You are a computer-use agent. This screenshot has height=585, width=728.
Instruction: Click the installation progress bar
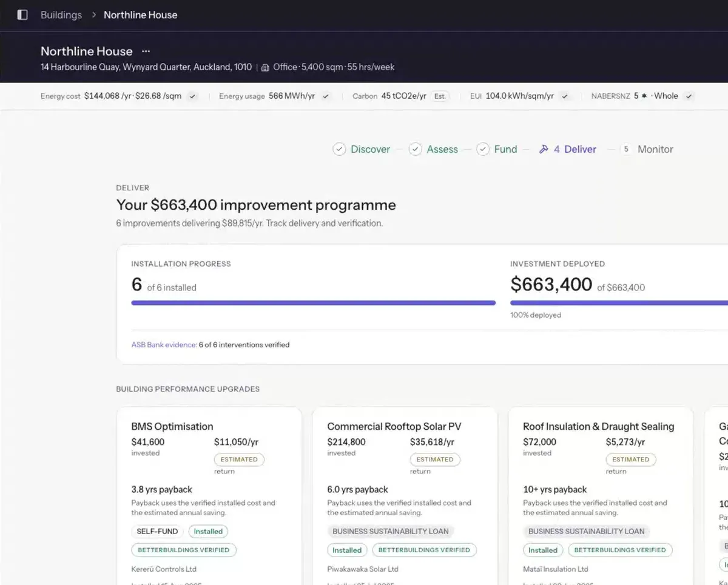tap(313, 303)
